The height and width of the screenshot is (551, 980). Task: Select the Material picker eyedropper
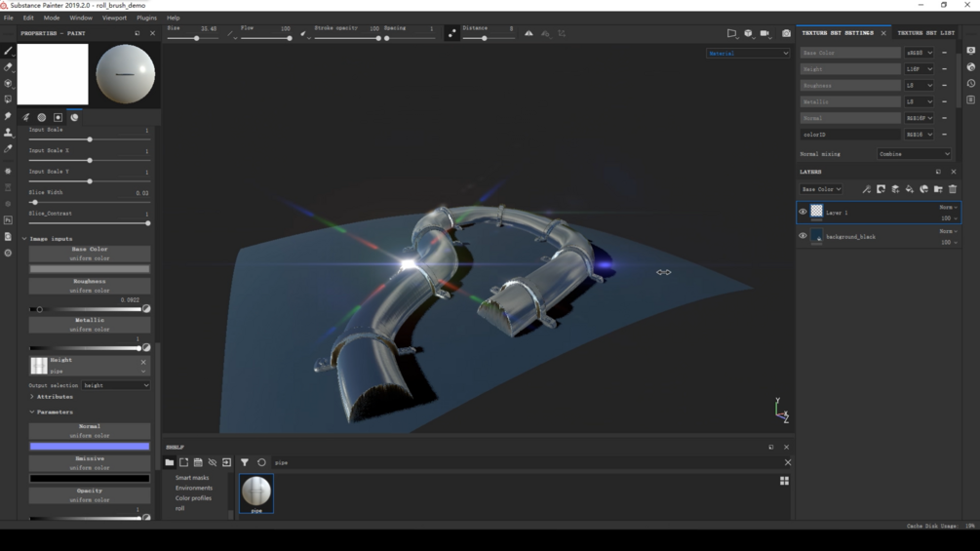click(8, 148)
